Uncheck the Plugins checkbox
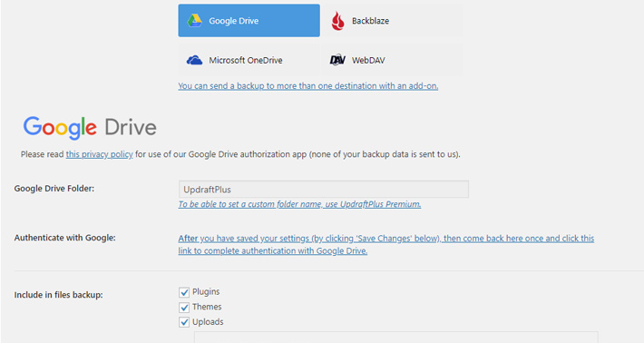The image size is (644, 343). tap(184, 292)
